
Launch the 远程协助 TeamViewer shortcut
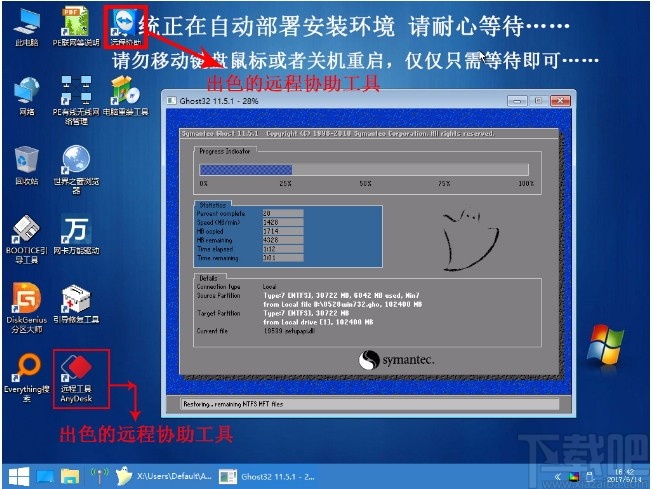point(126,27)
